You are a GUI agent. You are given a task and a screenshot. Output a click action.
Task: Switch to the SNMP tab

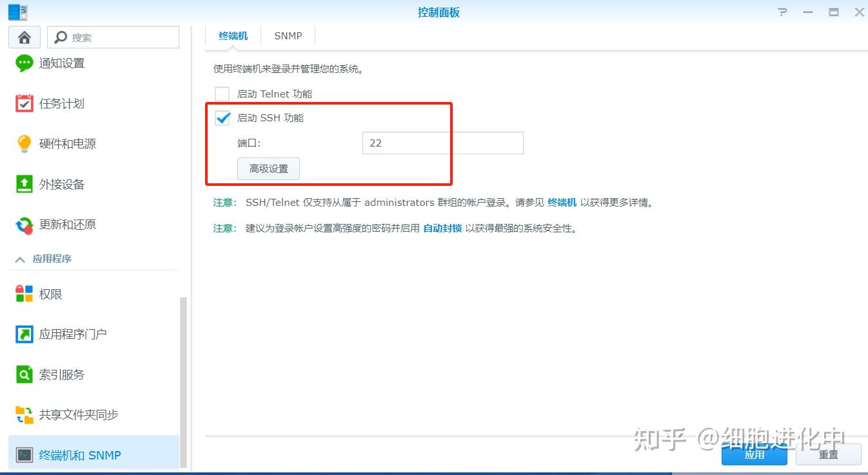[x=288, y=35]
